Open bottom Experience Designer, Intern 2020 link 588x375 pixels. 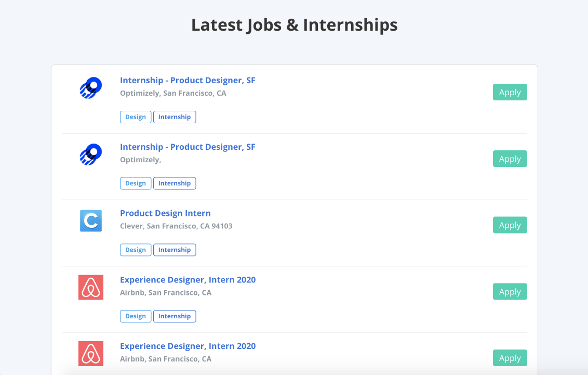point(188,346)
